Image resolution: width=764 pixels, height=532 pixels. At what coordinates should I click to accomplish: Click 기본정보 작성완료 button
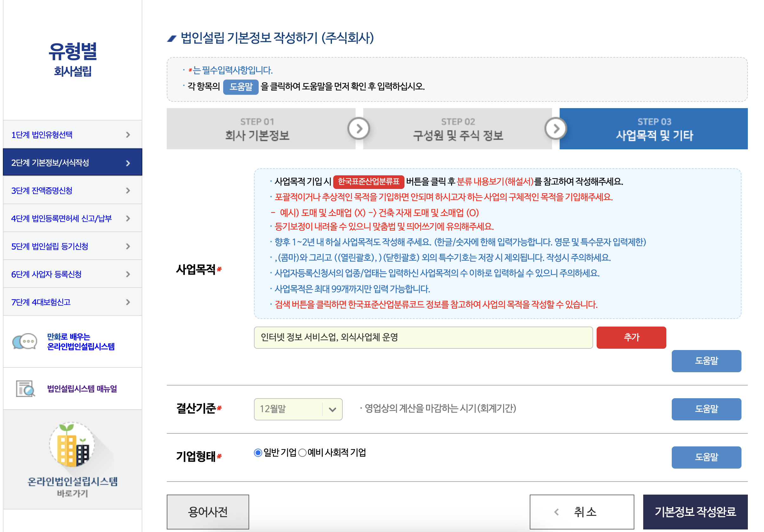[695, 512]
